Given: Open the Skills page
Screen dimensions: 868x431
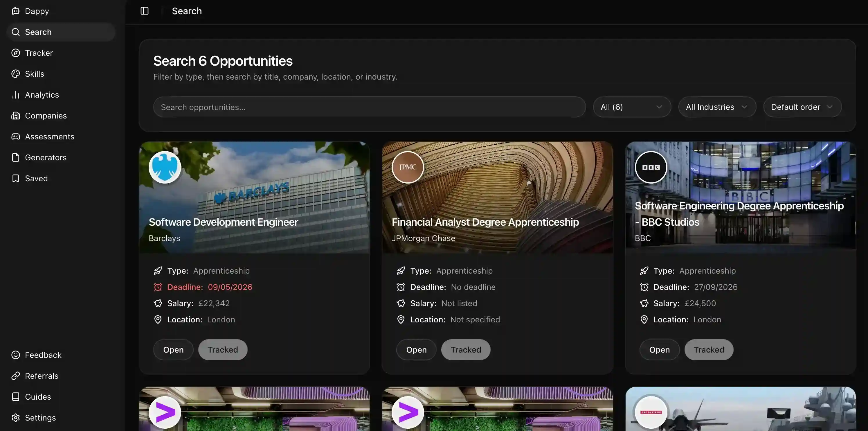Looking at the screenshot, I should click(x=61, y=74).
